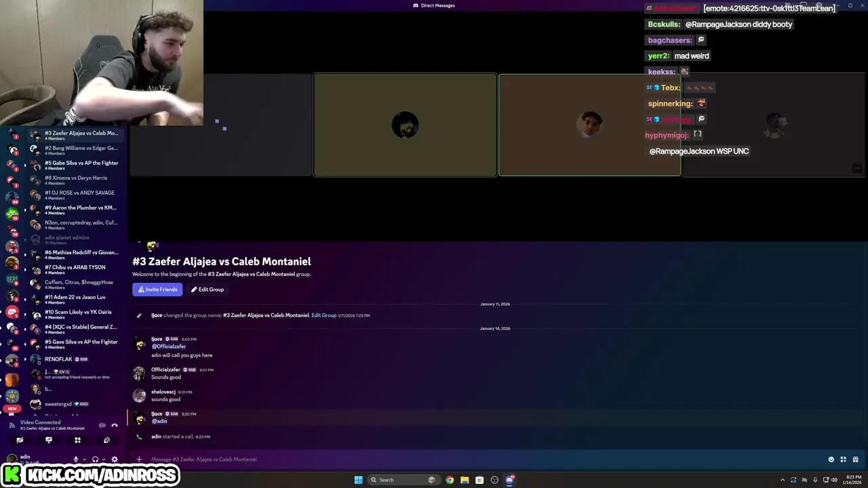This screenshot has width=868, height=488.
Task: Open Microsoft Store from taskbar
Action: click(x=479, y=480)
